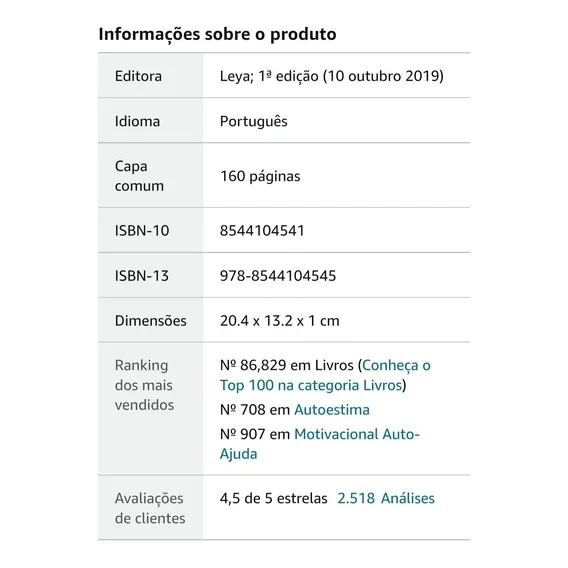
Task: Click the 20.4 x 13.2 x 1 cm value
Action: click(280, 321)
